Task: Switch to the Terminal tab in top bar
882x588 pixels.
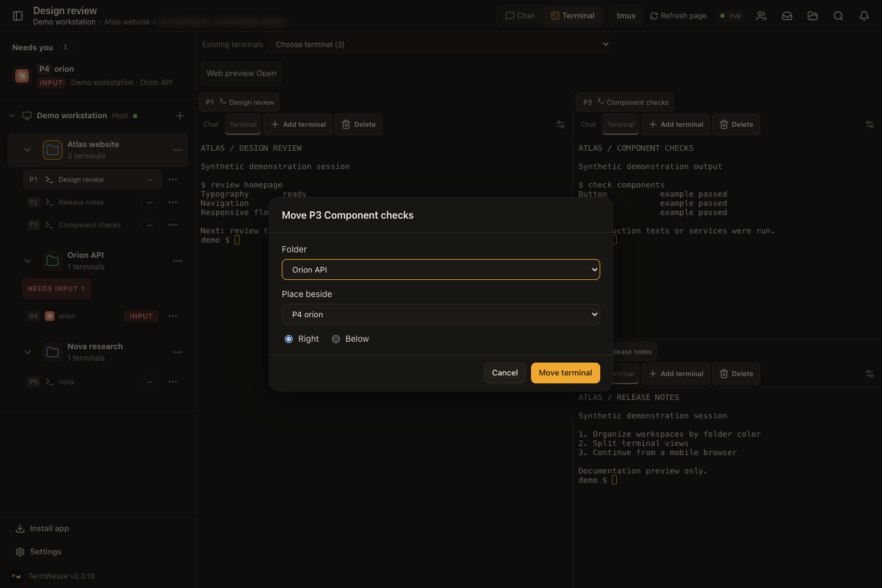Action: point(573,16)
